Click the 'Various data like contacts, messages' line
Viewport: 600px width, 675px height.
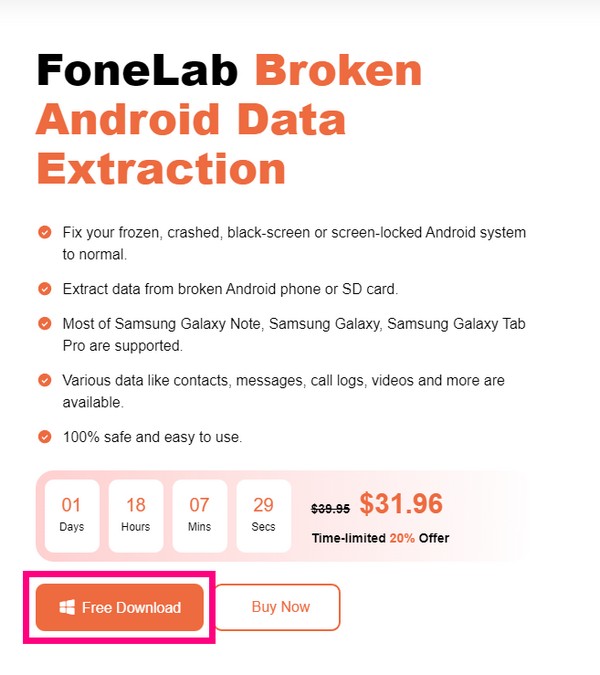click(283, 380)
